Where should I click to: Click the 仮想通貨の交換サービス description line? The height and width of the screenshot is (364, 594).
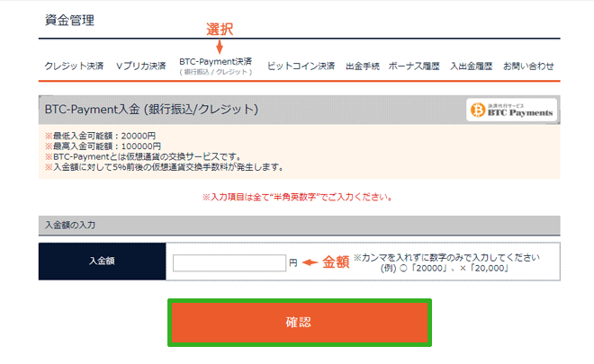143,156
